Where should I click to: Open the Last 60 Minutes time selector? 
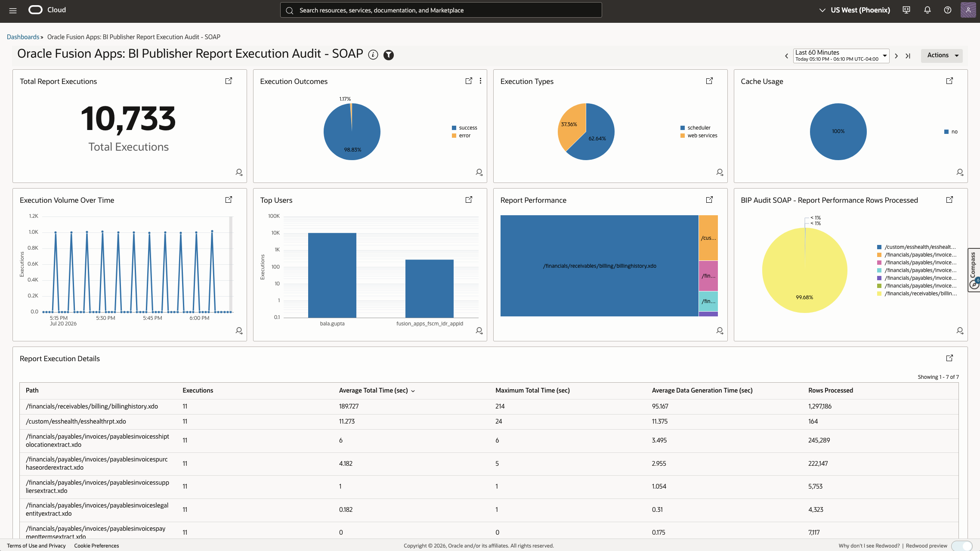point(841,56)
